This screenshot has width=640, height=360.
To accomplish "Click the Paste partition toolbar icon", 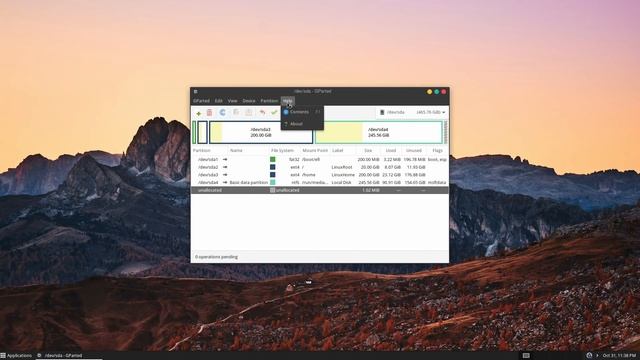I will coord(249,112).
